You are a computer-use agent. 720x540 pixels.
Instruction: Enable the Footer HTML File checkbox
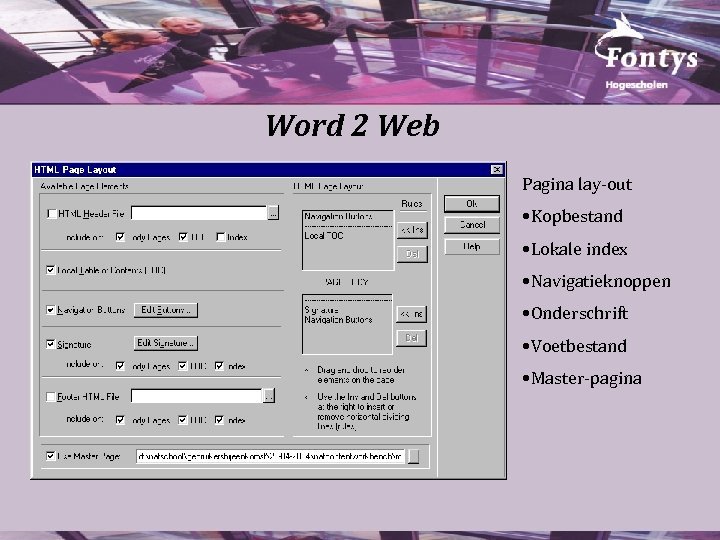point(51,397)
